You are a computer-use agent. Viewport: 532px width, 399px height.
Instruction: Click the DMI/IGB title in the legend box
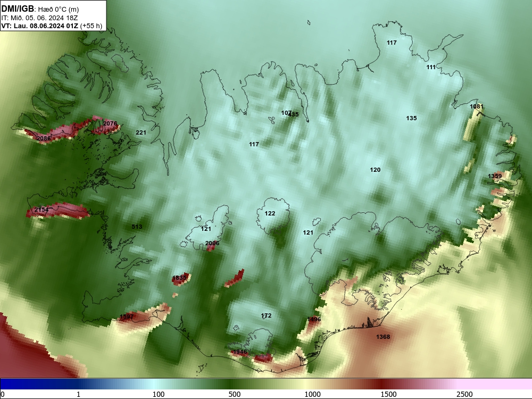(18, 9)
